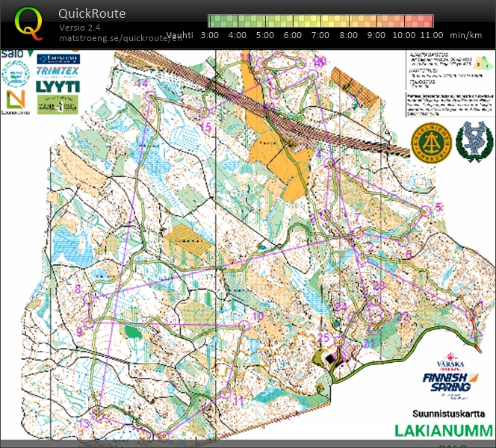Select control circle 14 on the map
Image resolution: width=496 pixels, height=448 pixels.
(x=152, y=96)
